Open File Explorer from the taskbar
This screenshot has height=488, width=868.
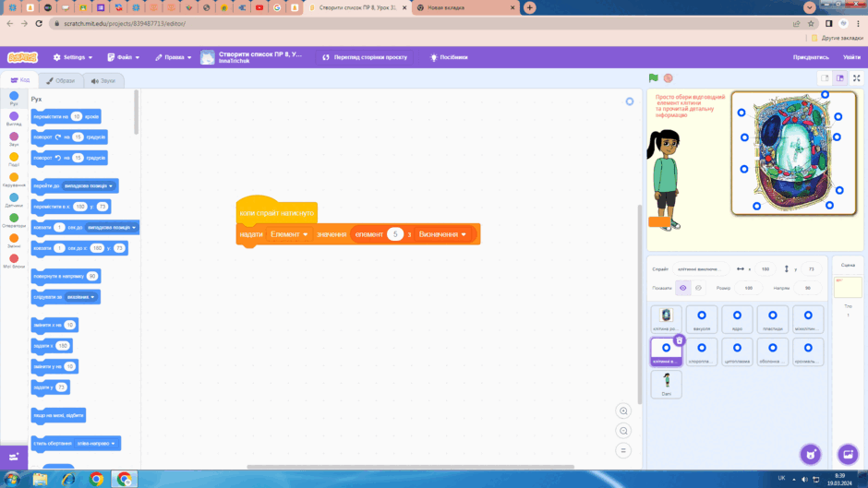pos(40,479)
